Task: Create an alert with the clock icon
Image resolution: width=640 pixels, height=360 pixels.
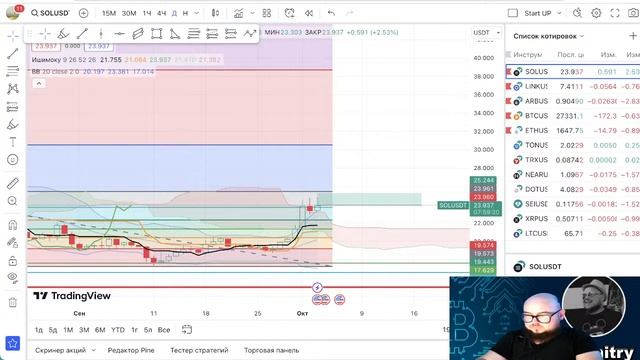Action: tap(289, 13)
